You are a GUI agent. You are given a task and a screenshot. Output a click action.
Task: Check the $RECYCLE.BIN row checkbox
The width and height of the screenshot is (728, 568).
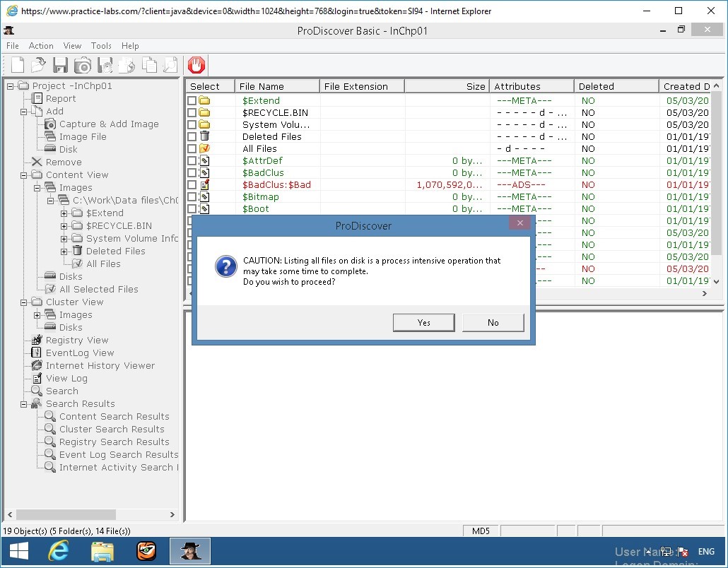pyautogui.click(x=192, y=112)
